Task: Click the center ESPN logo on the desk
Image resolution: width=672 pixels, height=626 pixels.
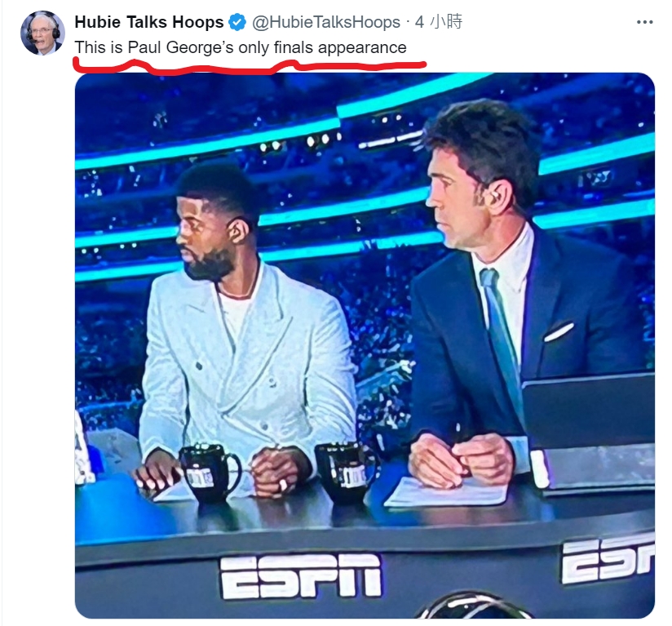Action: click(x=300, y=575)
